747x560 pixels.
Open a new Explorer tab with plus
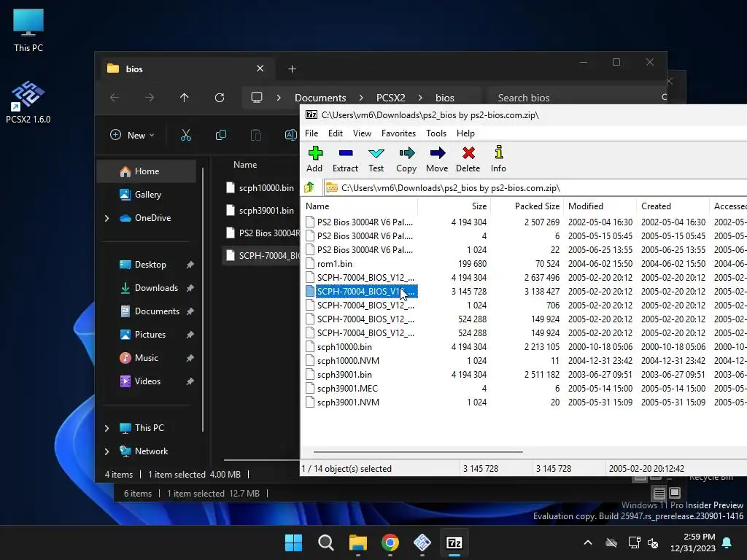coord(292,69)
